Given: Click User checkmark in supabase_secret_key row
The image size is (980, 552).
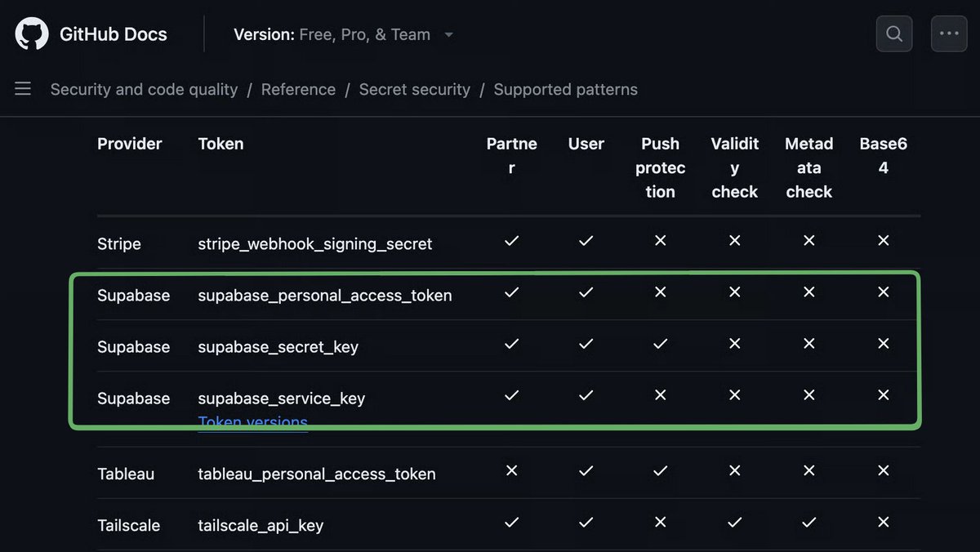Looking at the screenshot, I should point(586,344).
